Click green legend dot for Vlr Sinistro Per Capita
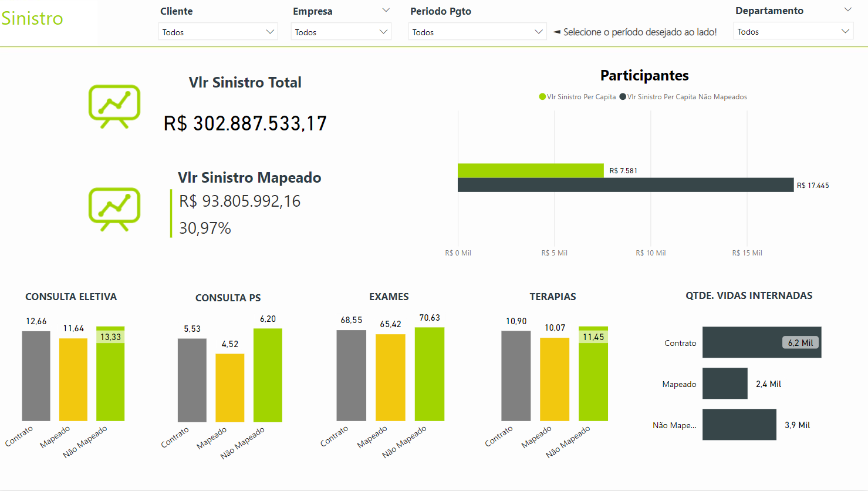The width and height of the screenshot is (868, 491). pyautogui.click(x=542, y=97)
